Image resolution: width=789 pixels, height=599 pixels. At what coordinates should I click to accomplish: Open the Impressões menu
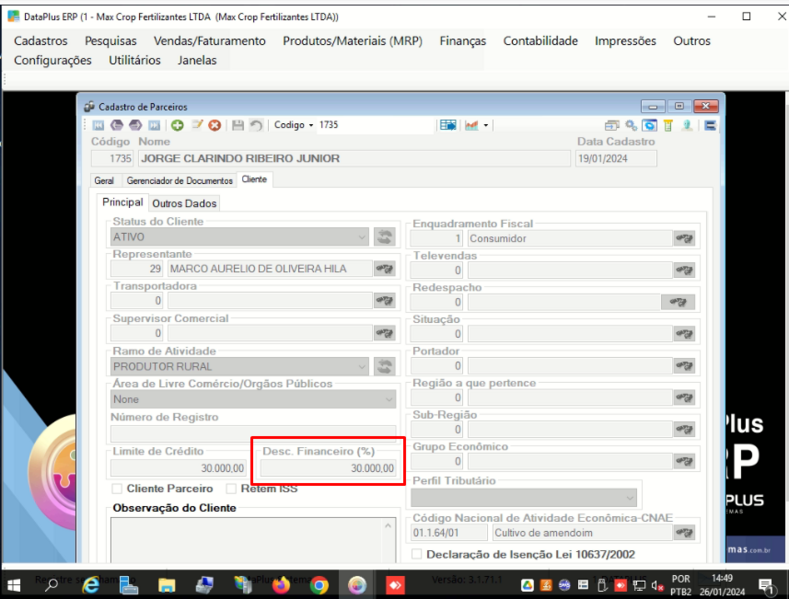(625, 41)
